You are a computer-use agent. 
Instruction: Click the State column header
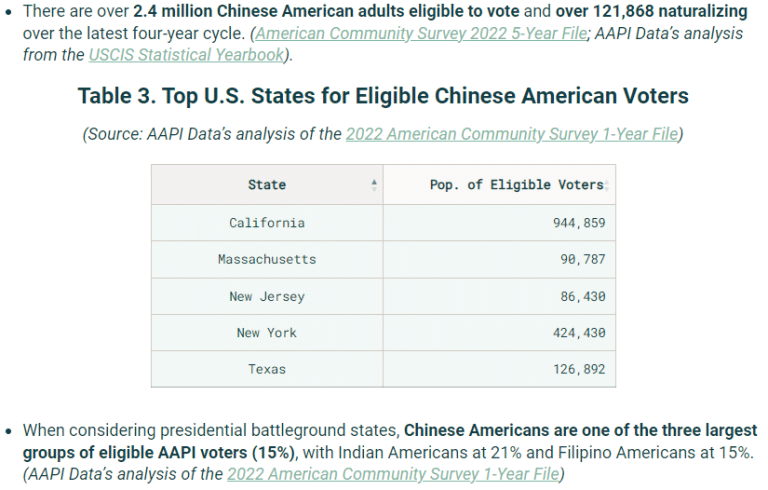click(x=267, y=185)
